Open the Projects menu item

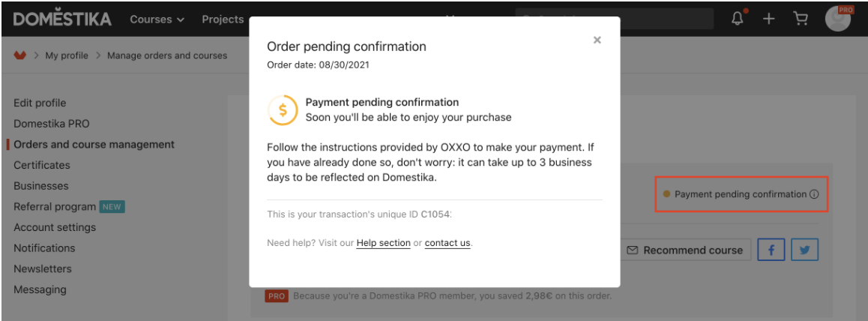tap(223, 19)
